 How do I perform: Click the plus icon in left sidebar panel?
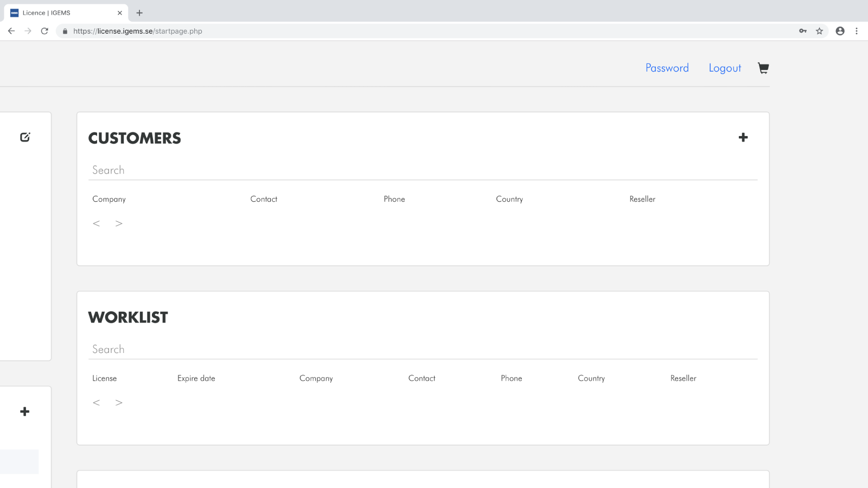(x=24, y=412)
